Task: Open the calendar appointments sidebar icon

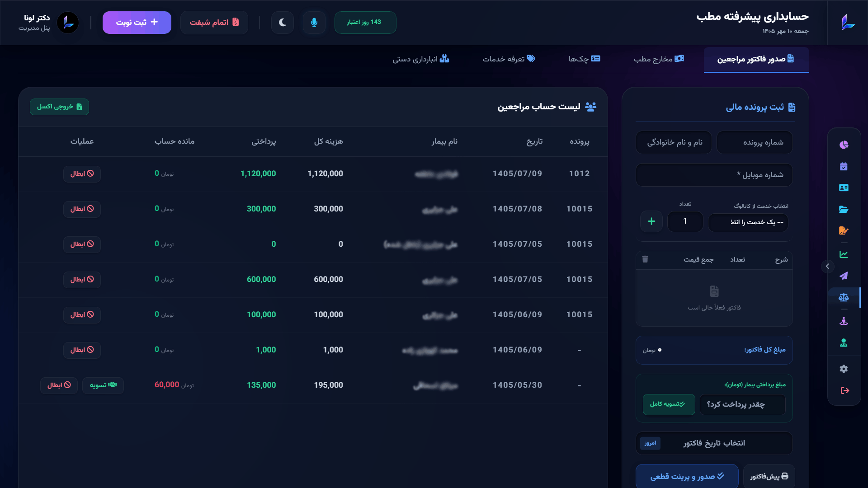Action: pos(844,166)
